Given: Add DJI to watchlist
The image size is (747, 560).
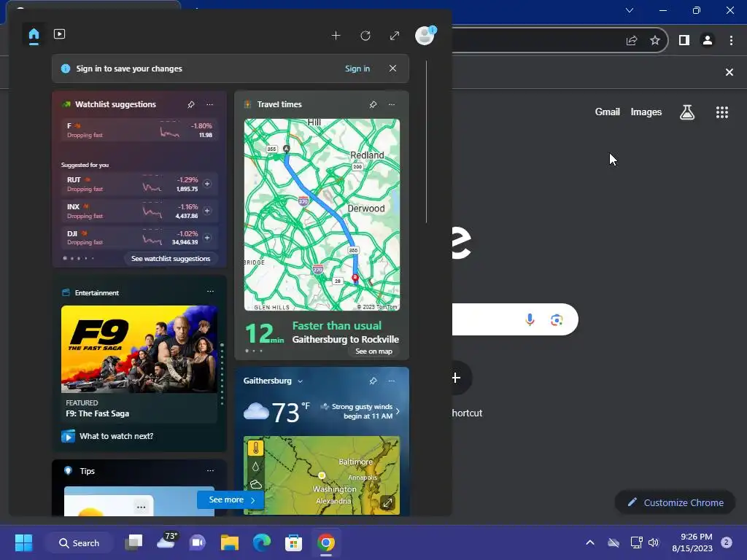Looking at the screenshot, I should pos(207,238).
